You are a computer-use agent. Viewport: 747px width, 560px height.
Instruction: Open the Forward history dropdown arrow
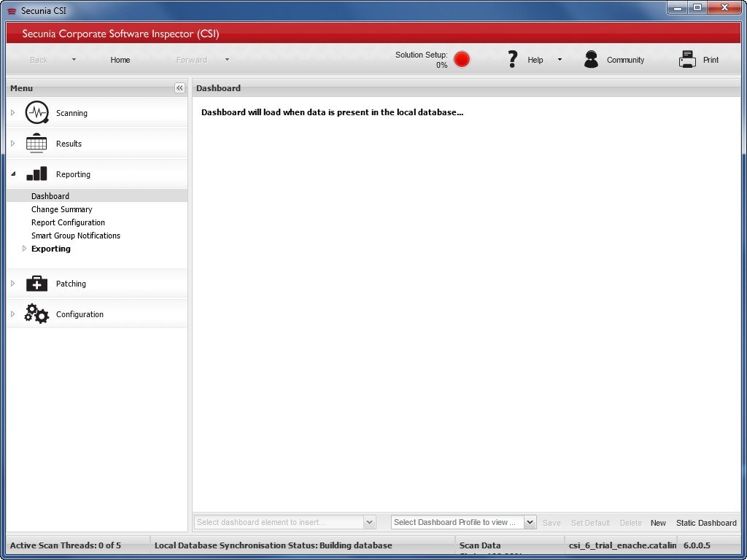pos(228,60)
